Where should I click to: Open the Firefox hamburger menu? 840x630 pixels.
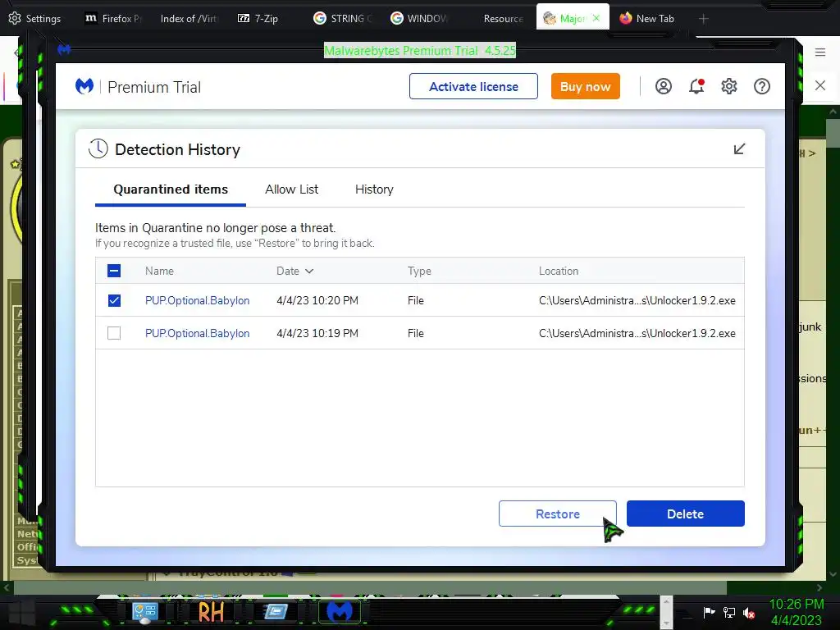coord(820,52)
